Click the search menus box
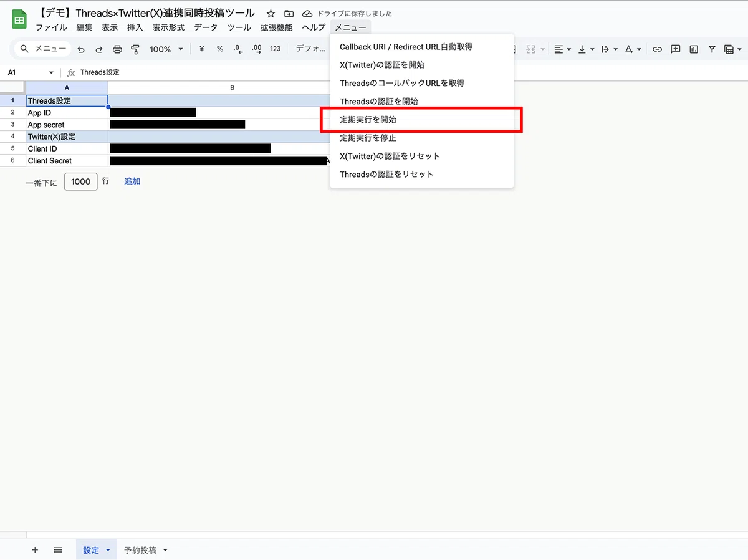 pos(42,49)
